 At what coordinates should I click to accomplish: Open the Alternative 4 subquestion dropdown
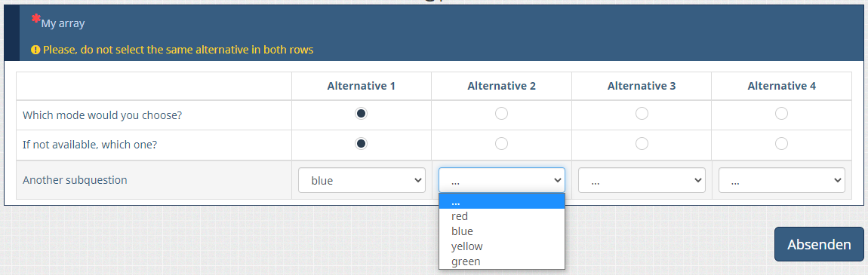tap(782, 180)
